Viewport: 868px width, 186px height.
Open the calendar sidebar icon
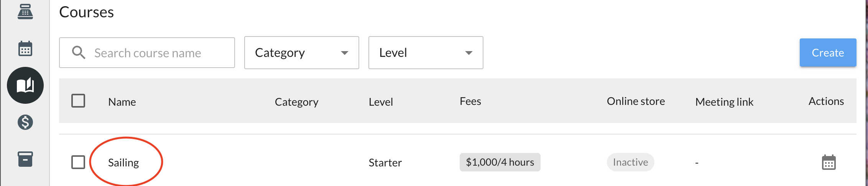click(x=25, y=49)
